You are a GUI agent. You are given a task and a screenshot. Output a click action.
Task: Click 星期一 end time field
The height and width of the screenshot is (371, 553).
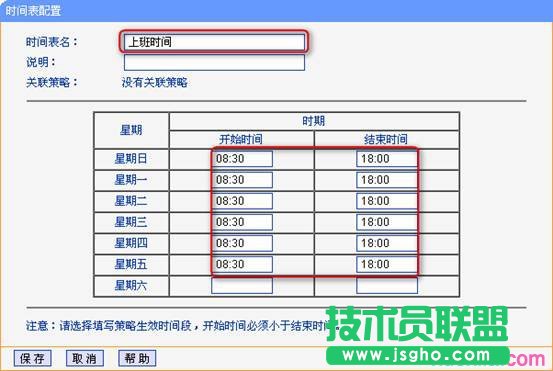(x=387, y=180)
